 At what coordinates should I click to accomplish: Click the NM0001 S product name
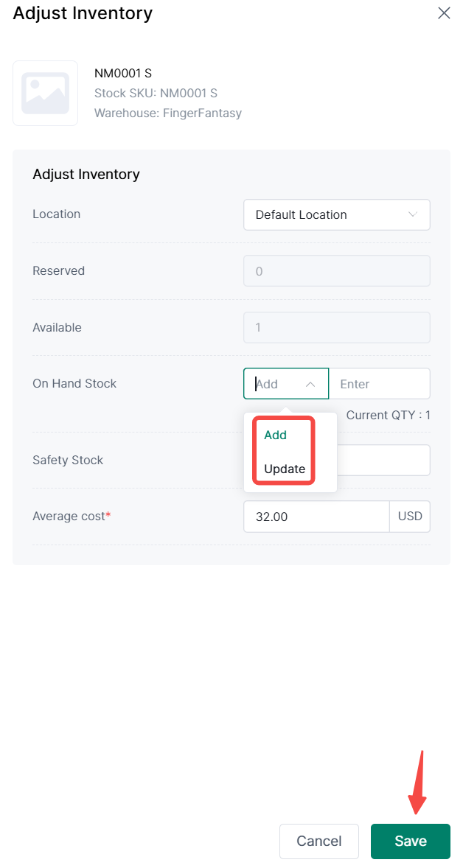coord(123,73)
